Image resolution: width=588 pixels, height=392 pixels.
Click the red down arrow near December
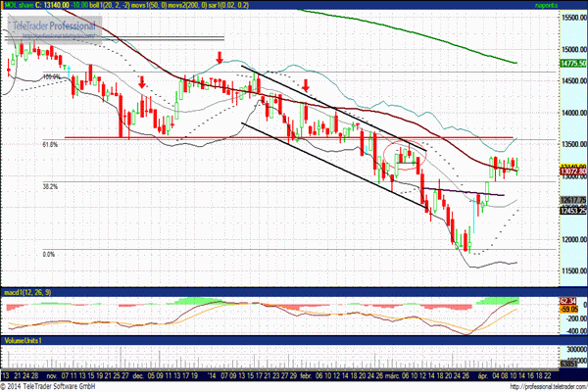(141, 82)
